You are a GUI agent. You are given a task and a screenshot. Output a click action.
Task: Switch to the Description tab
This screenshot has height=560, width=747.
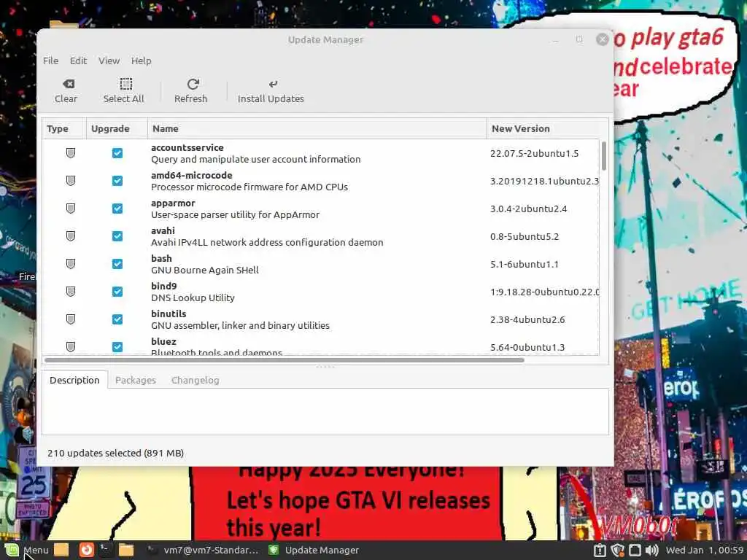coord(74,380)
